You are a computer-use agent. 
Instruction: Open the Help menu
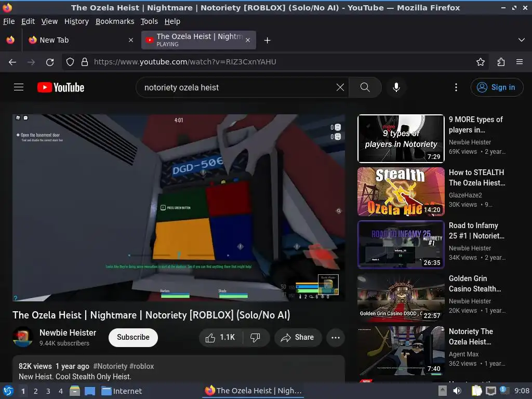(x=172, y=21)
